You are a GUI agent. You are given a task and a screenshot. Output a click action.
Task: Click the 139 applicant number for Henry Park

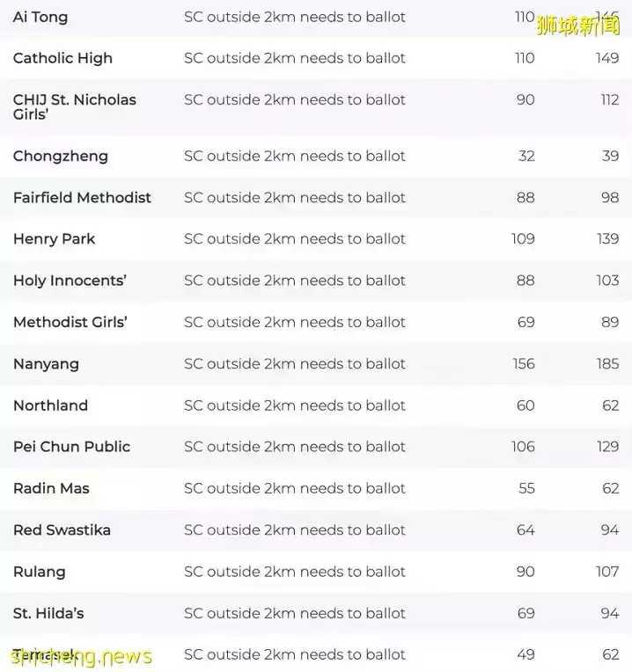coord(607,238)
